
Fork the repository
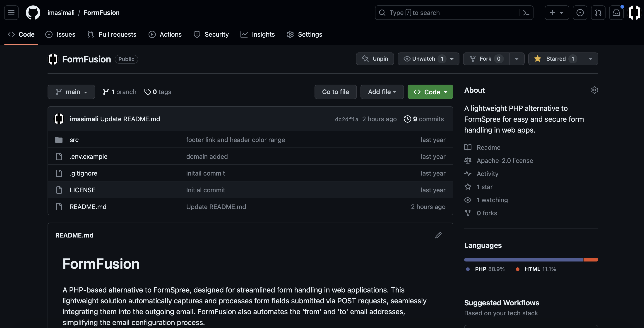(x=486, y=59)
